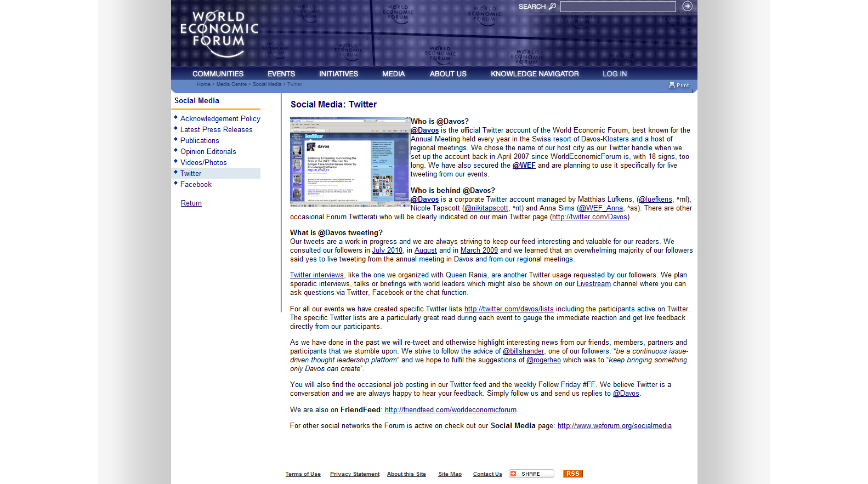Select Acknowledgement Policy in the sidebar
This screenshot has width=868, height=484.
220,118
